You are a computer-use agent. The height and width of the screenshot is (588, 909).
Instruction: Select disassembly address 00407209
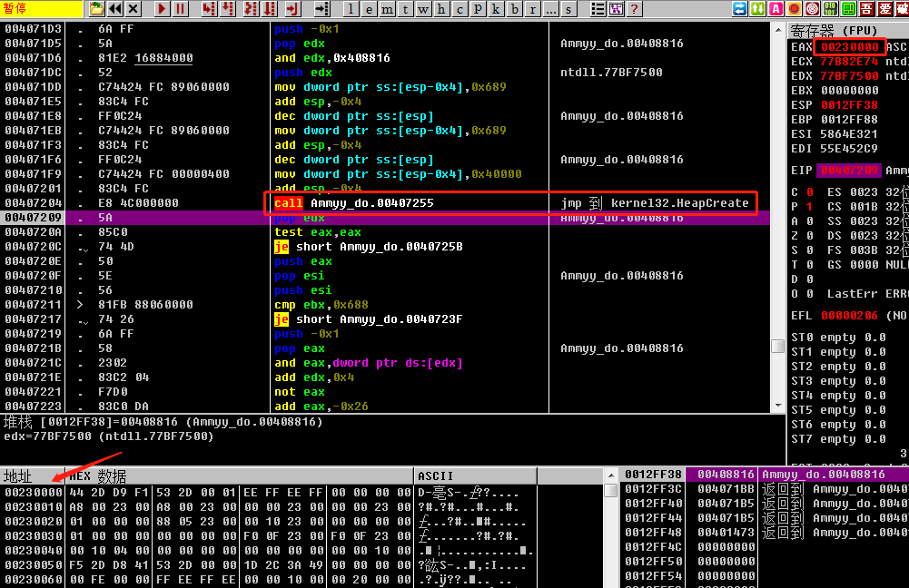coord(33,218)
